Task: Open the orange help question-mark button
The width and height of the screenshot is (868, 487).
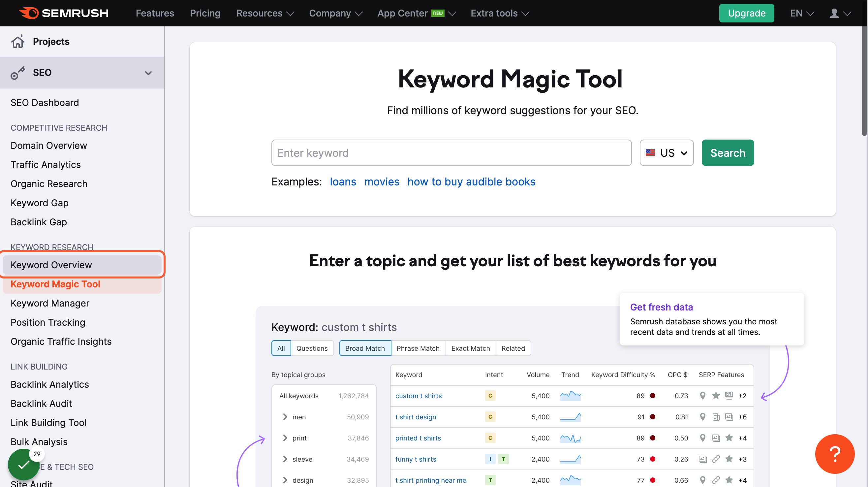Action: [835, 454]
